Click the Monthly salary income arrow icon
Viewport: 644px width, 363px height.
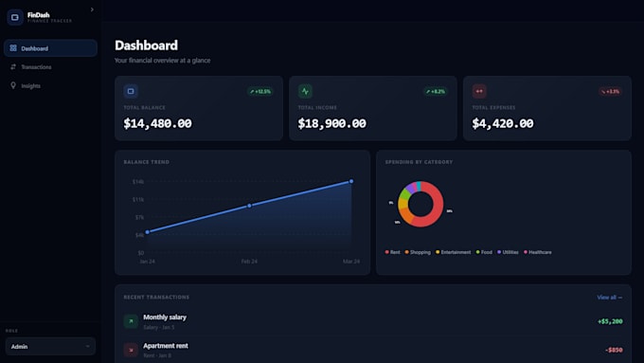131,321
